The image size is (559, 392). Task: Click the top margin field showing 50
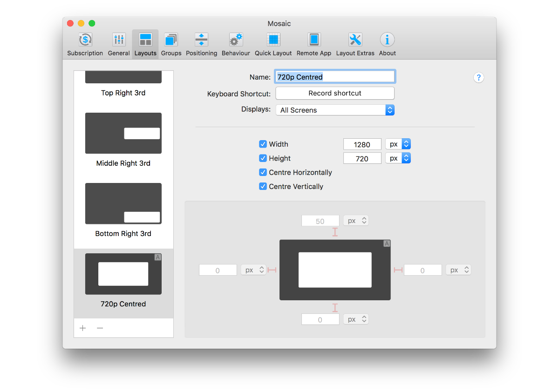click(x=320, y=221)
